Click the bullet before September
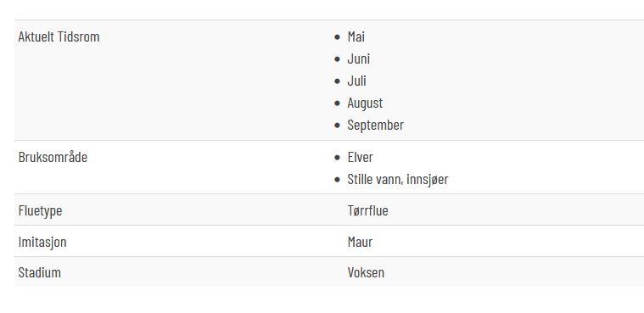 338,126
